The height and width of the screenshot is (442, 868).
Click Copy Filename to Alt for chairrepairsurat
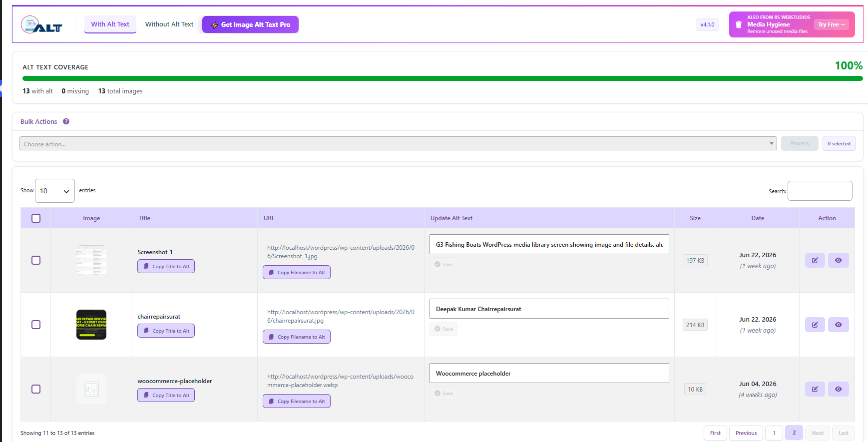pyautogui.click(x=297, y=337)
